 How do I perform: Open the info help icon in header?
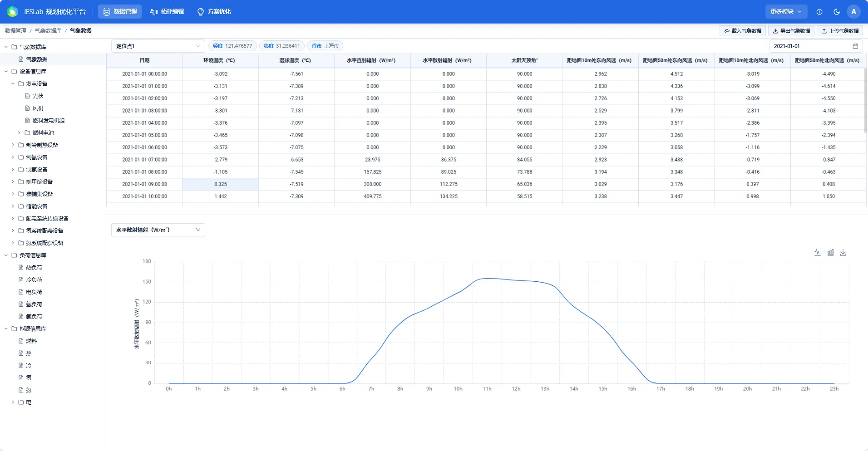819,12
